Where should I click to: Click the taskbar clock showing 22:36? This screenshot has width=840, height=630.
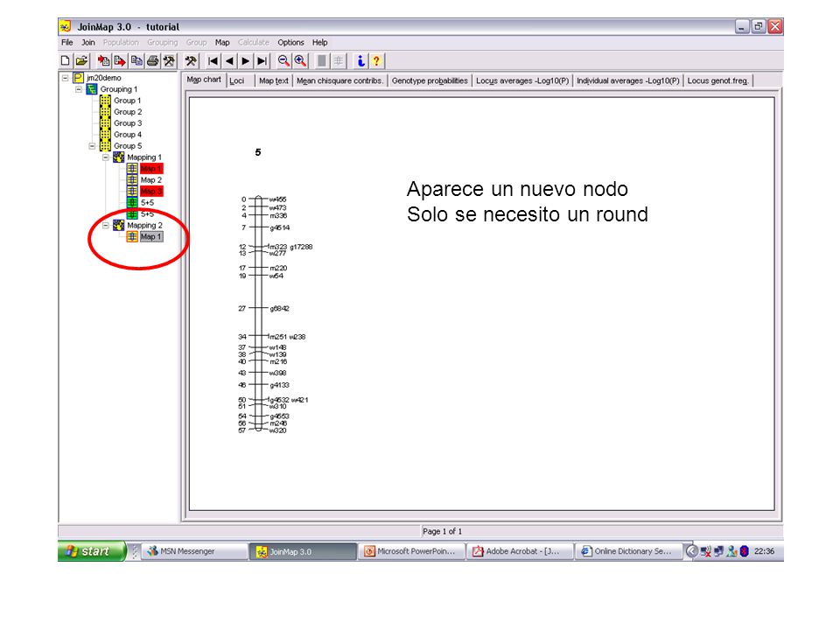pos(765,551)
